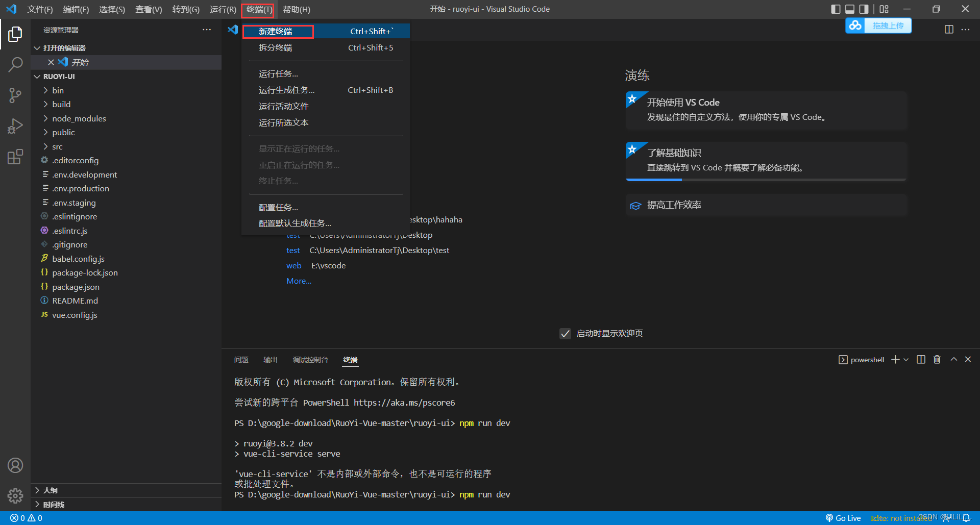The width and height of the screenshot is (980, 525).
Task: Click the VS Code logo in title bar
Action: (11, 9)
